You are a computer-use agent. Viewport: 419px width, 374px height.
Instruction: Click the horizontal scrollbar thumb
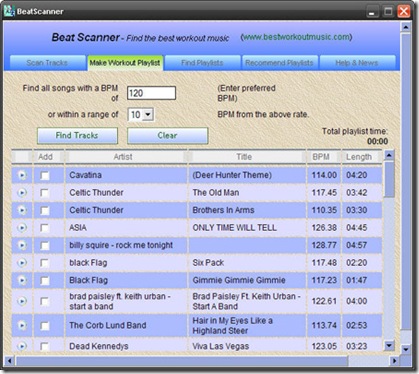click(x=182, y=361)
